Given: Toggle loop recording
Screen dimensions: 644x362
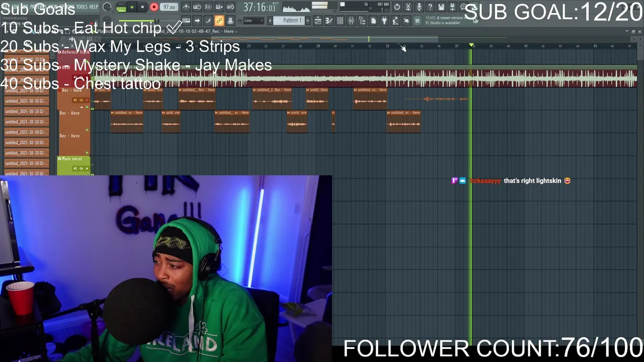Looking at the screenshot, I should click(x=230, y=8).
